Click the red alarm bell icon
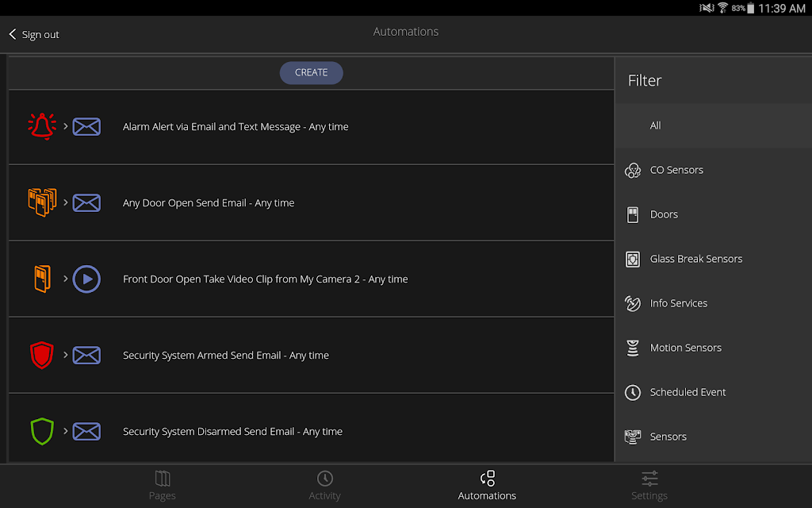The width and height of the screenshot is (812, 508). (x=42, y=126)
